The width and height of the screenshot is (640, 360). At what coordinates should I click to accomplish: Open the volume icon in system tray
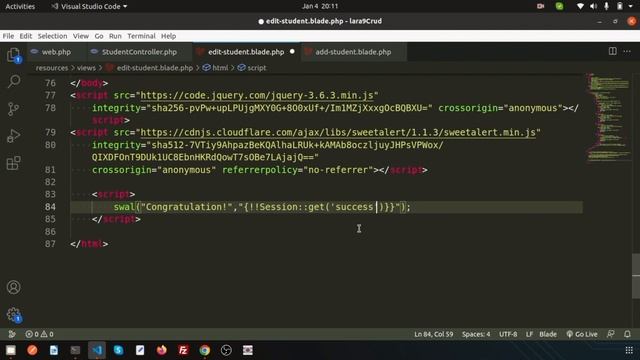tap(593, 6)
